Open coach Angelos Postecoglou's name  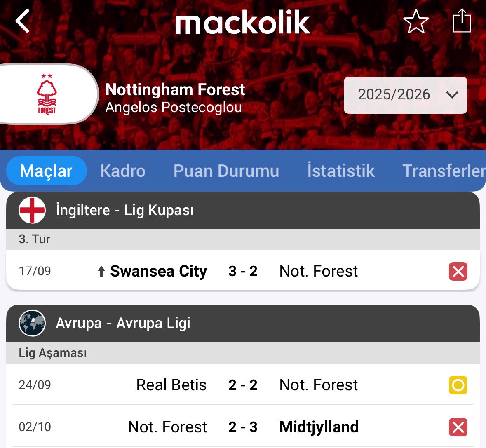pos(174,108)
